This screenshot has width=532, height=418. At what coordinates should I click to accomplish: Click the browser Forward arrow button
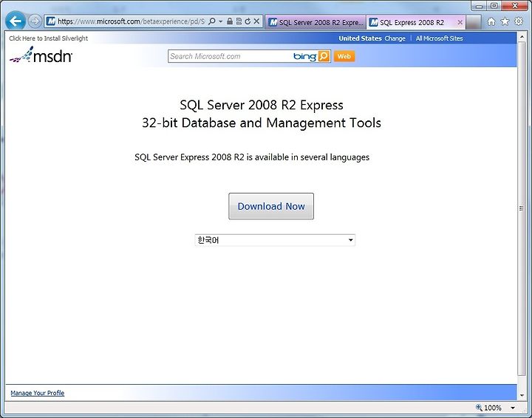(35, 21)
